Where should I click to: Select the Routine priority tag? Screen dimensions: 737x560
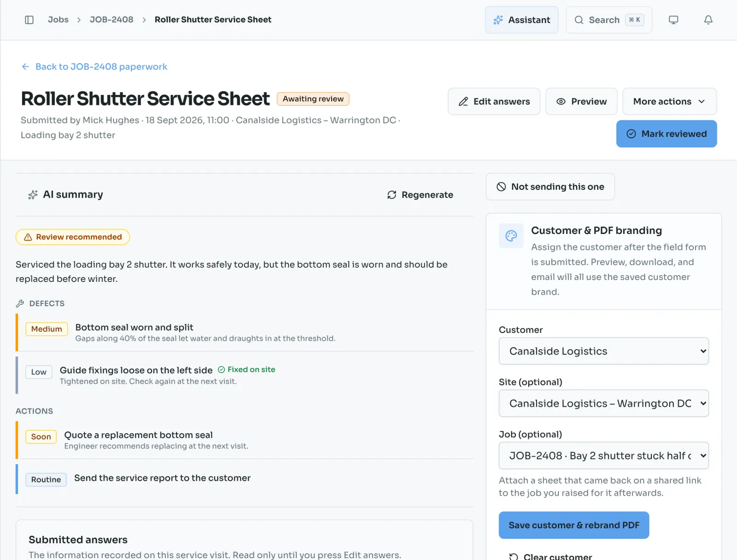tap(46, 479)
